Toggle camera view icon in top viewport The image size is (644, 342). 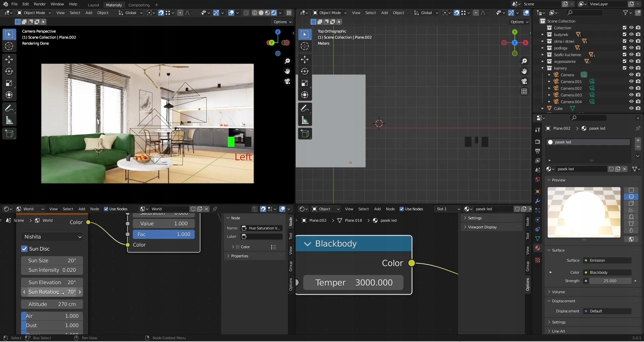tap(524, 81)
